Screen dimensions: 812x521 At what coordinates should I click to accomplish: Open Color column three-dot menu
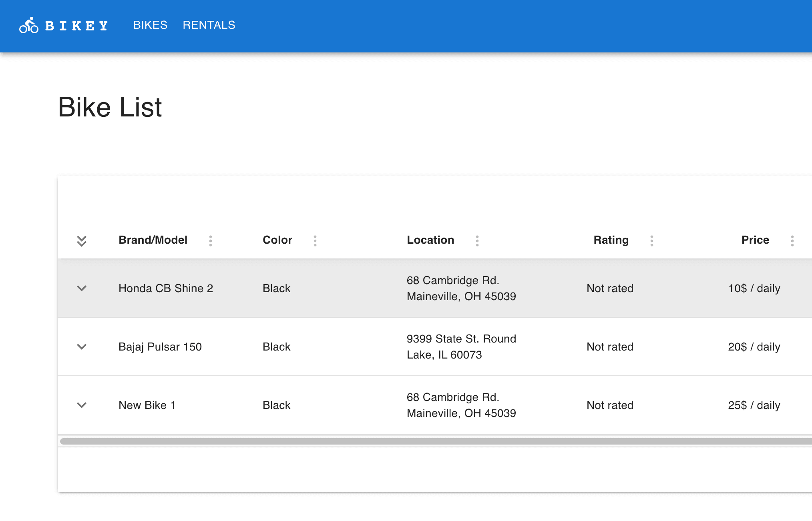(x=315, y=240)
